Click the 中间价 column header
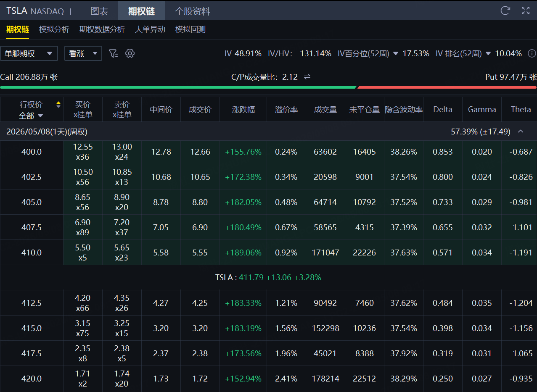Image resolution: width=537 pixels, height=392 pixels. (x=161, y=110)
